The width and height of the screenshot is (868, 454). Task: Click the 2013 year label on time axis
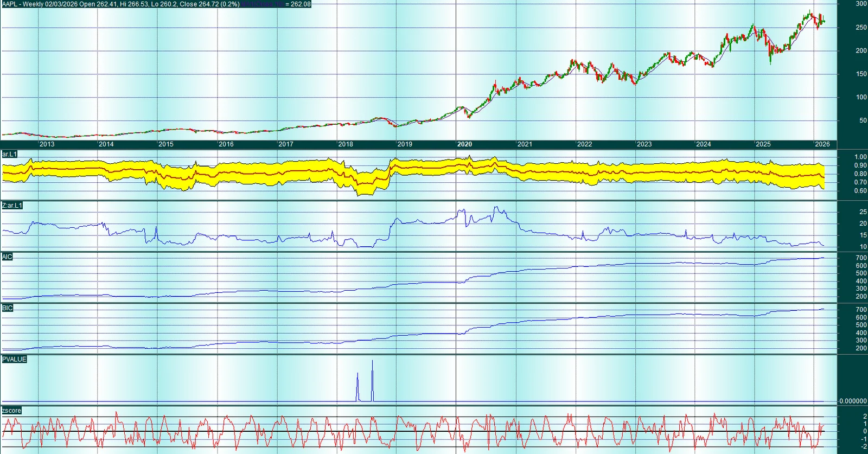47,144
